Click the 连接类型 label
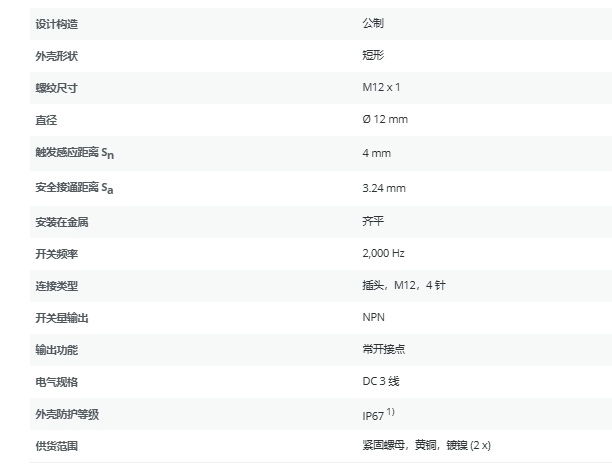The image size is (612, 476). tap(56, 285)
